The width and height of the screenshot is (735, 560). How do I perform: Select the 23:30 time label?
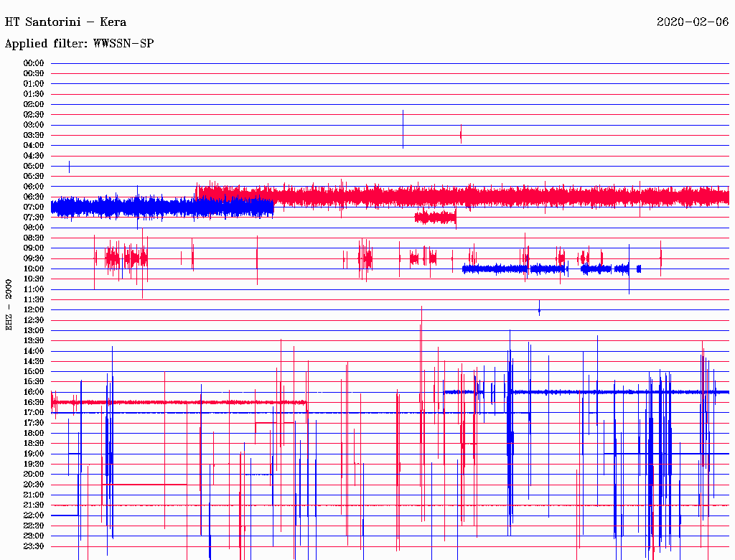tap(34, 546)
